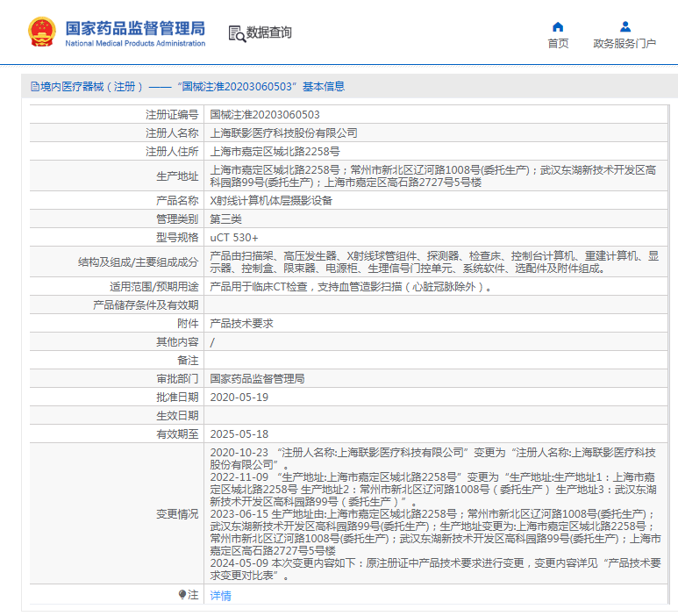Click the 备注 row label

point(188,361)
